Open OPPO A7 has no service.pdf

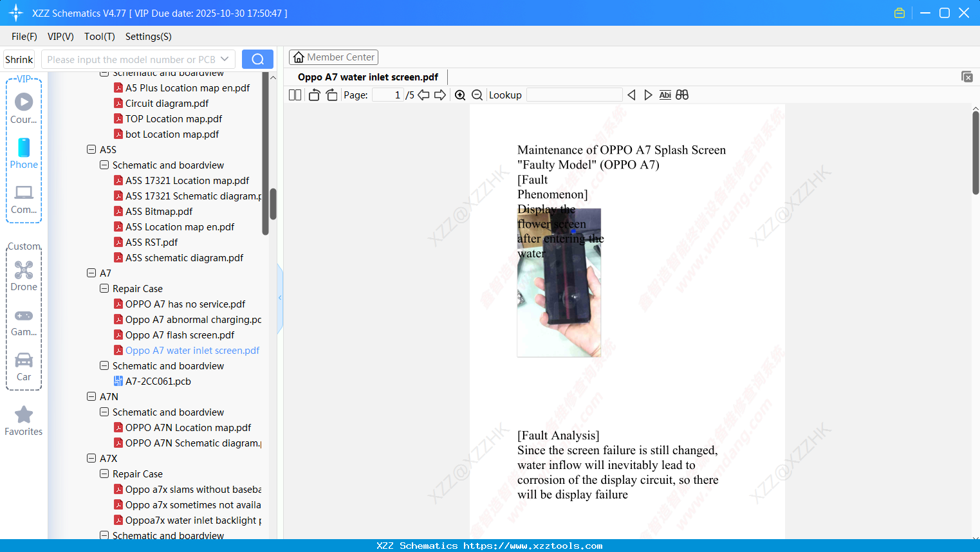180,304
